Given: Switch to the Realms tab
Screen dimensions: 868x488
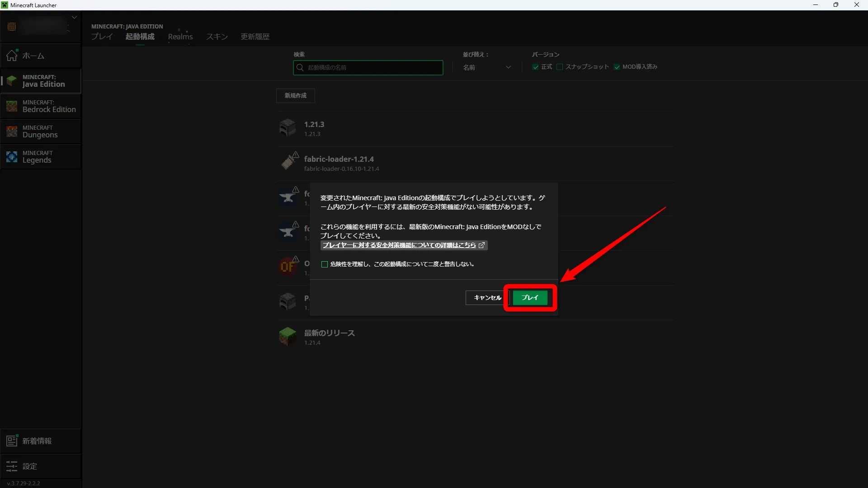Looking at the screenshot, I should coord(180,37).
